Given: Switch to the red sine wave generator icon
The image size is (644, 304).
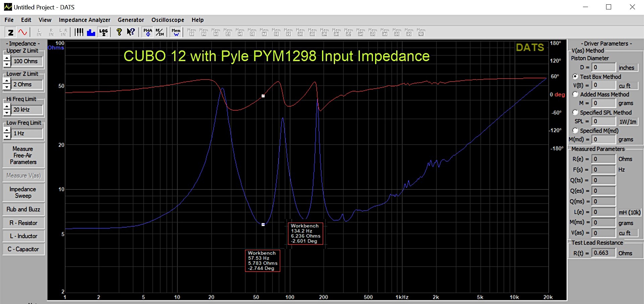Looking at the screenshot, I should (22, 32).
